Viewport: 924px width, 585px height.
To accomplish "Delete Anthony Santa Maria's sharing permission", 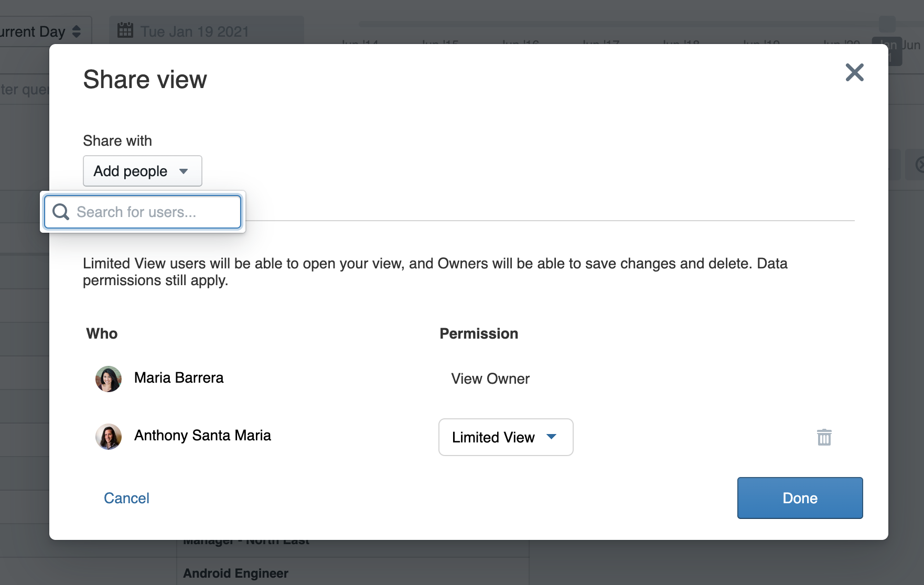I will [x=824, y=437].
